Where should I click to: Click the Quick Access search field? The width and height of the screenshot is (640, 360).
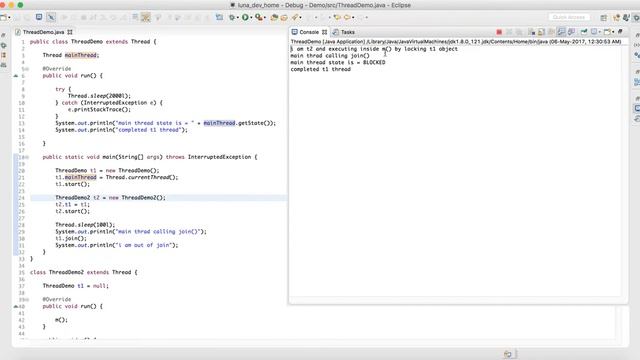[569, 17]
